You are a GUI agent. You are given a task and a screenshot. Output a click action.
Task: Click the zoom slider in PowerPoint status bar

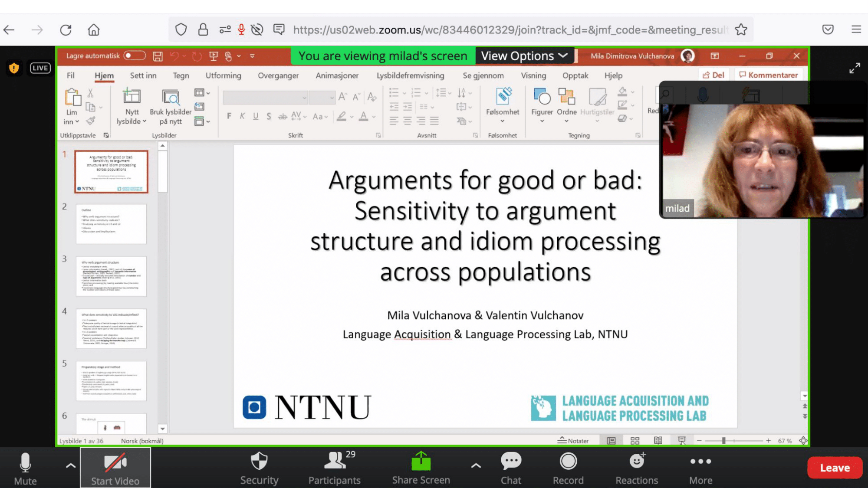(724, 441)
